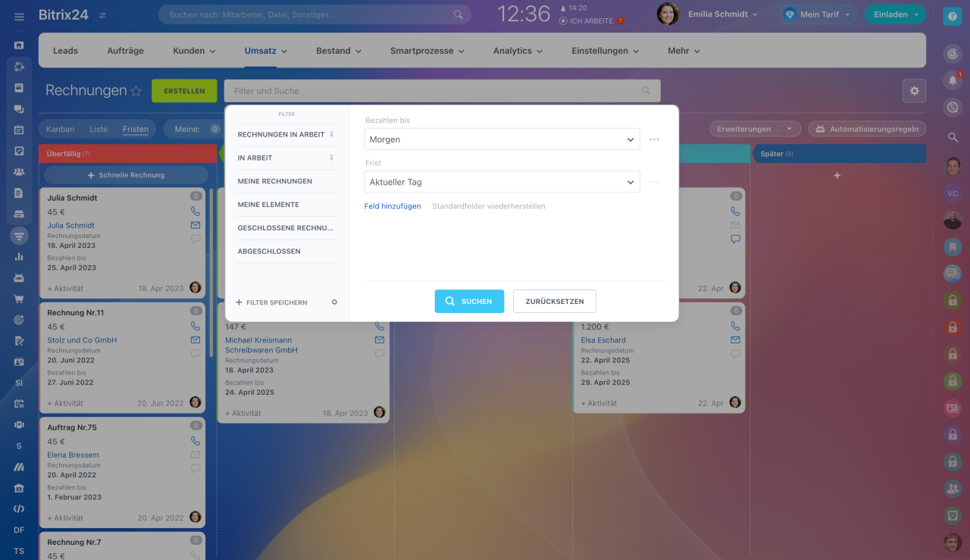Open Elena Bressem contact link
The width and height of the screenshot is (970, 560).
[x=73, y=455]
